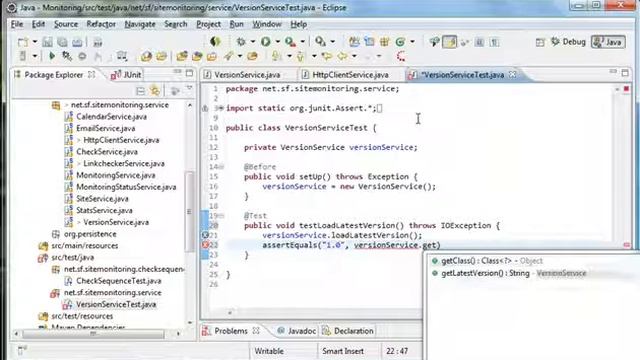640x360 pixels.
Task: Click the red error square in overview ruler
Action: point(626,89)
